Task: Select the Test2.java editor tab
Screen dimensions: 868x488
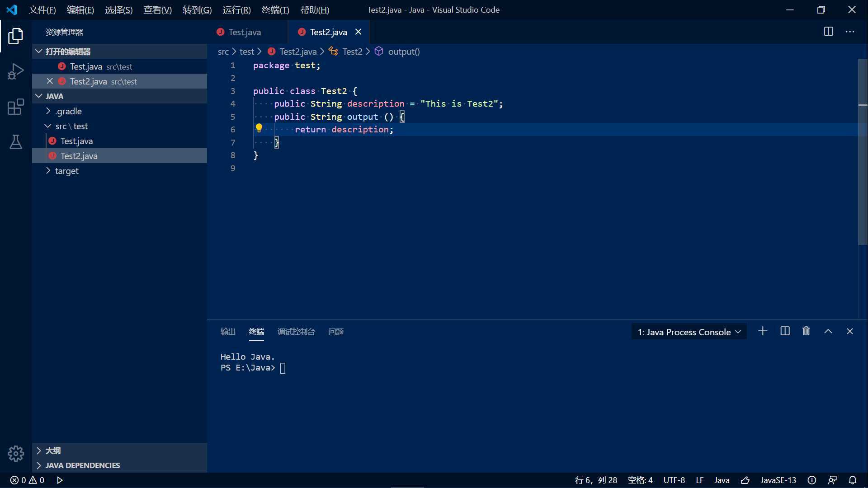Action: (x=329, y=32)
